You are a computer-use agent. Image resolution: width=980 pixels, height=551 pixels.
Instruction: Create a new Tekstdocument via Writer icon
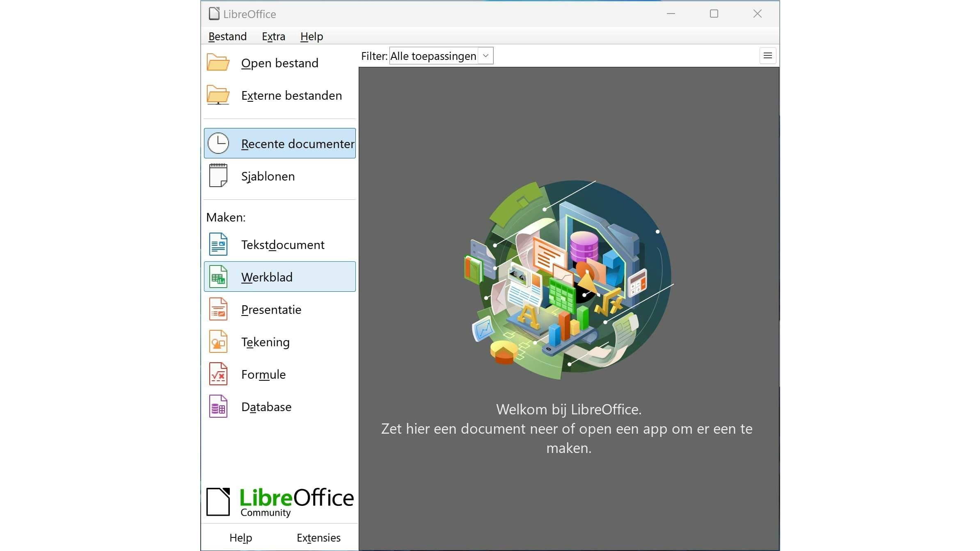218,245
